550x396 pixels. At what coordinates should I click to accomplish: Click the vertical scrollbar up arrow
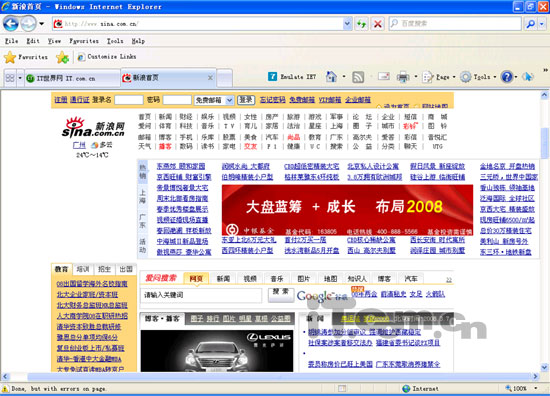click(x=544, y=95)
